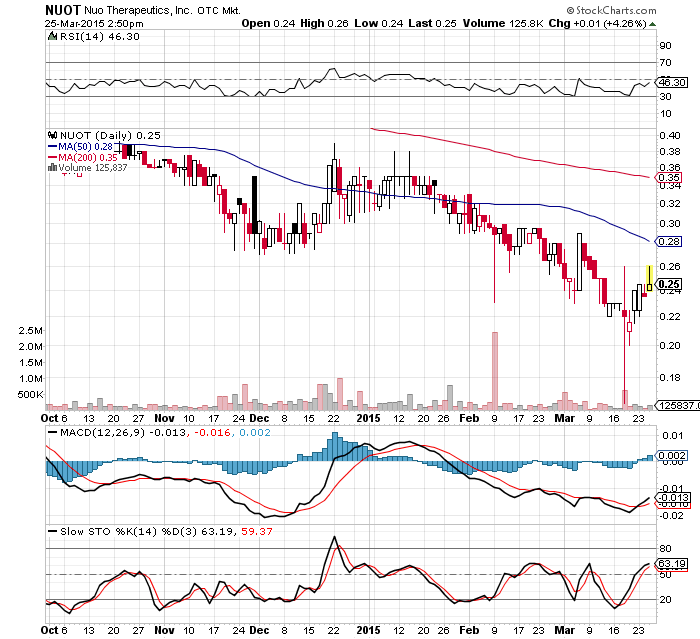Image resolution: width=700 pixels, height=639 pixels.
Task: Click the Volume 125,837 legend text
Action: tap(93, 167)
